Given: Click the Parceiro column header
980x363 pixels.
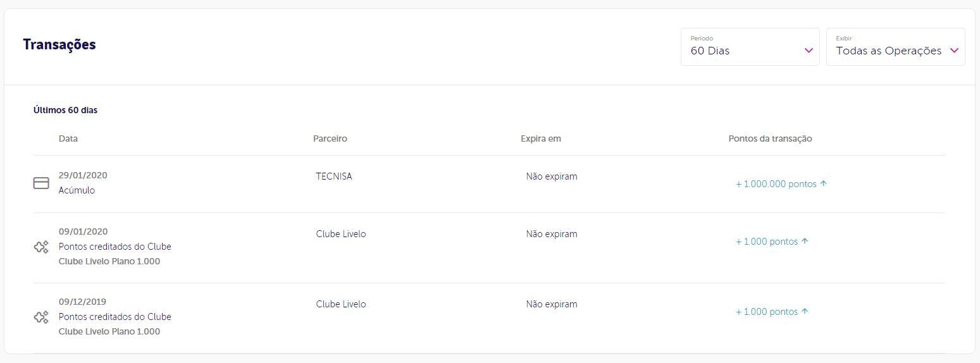Looking at the screenshot, I should [x=330, y=138].
